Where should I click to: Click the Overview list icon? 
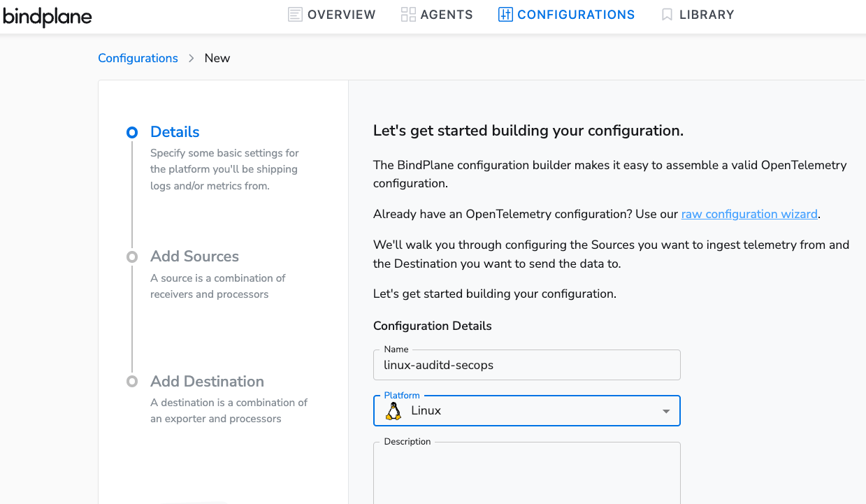click(295, 15)
